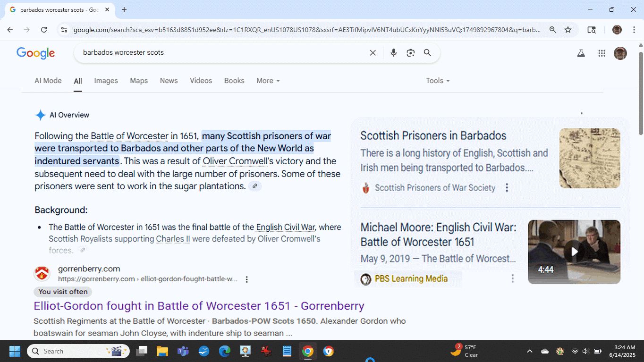Reload the current page

44,30
